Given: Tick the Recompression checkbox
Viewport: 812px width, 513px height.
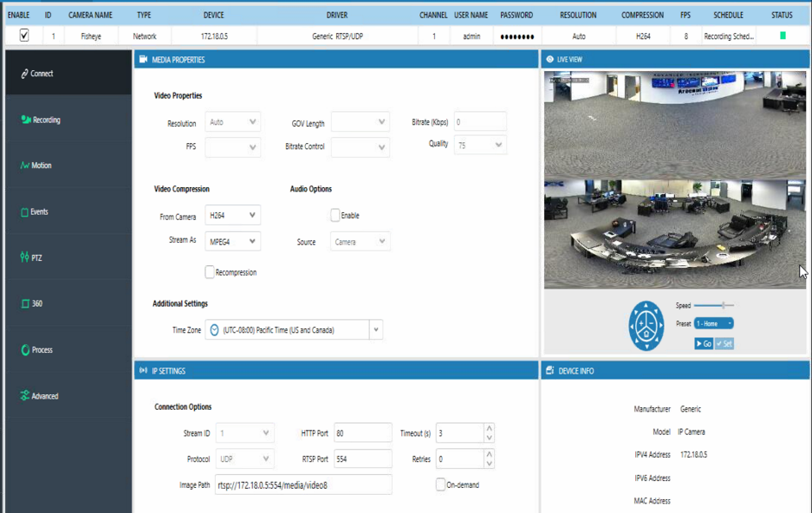Looking at the screenshot, I should tap(210, 272).
